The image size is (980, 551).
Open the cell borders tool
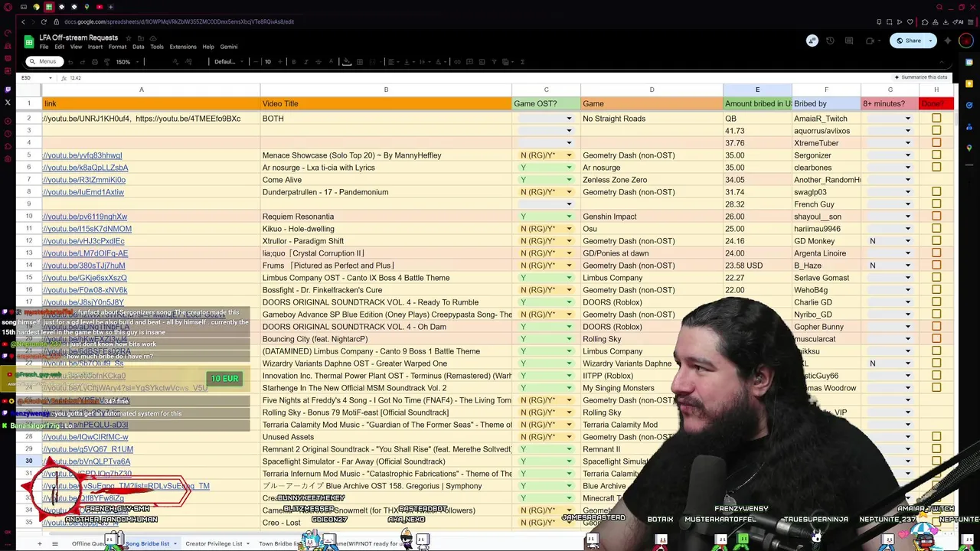point(360,62)
